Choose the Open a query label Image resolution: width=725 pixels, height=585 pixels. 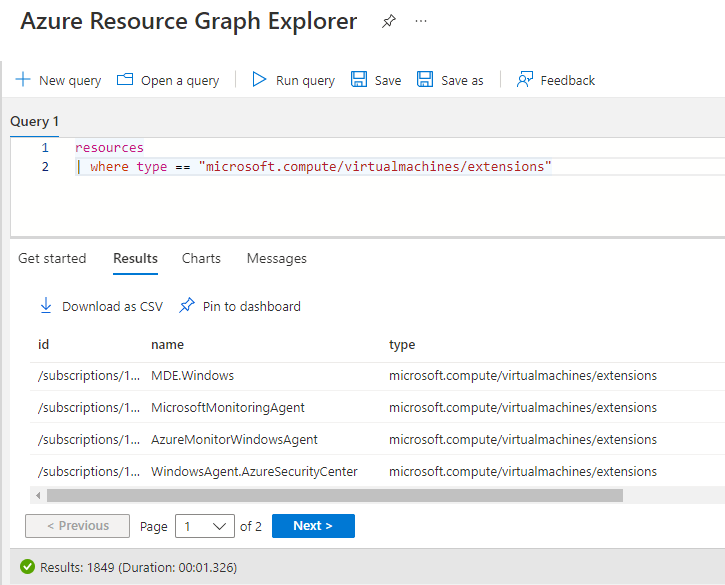tap(180, 80)
